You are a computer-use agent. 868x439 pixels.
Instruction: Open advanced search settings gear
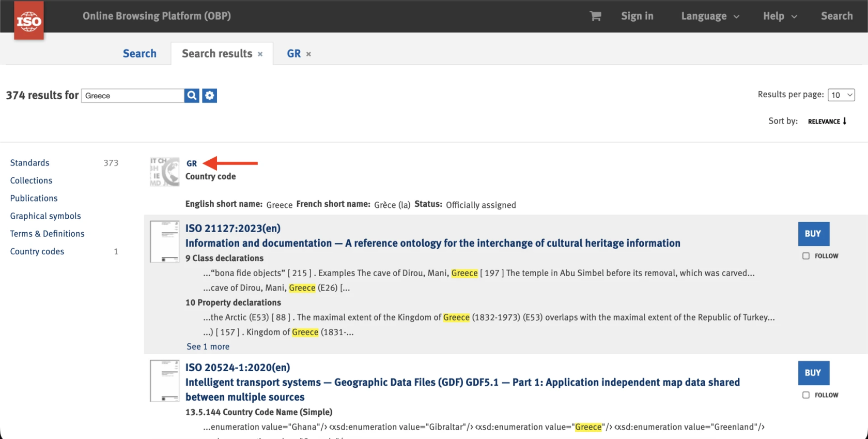pos(209,96)
